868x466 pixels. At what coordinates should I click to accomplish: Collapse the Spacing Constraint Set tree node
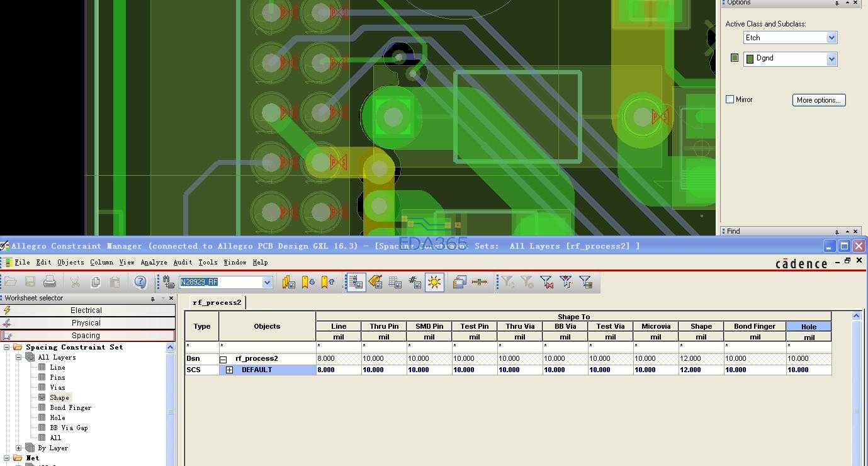click(x=7, y=348)
